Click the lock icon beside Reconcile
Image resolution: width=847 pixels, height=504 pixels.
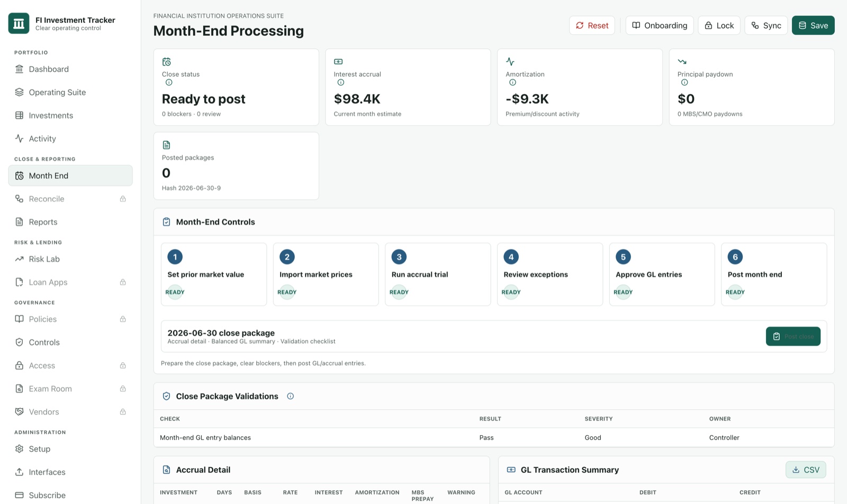coord(123,199)
